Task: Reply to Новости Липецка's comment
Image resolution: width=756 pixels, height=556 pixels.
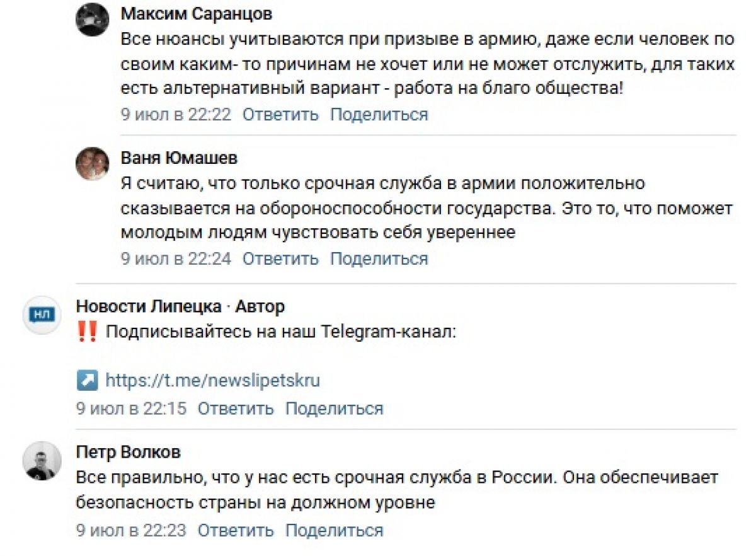Action: pos(236,408)
